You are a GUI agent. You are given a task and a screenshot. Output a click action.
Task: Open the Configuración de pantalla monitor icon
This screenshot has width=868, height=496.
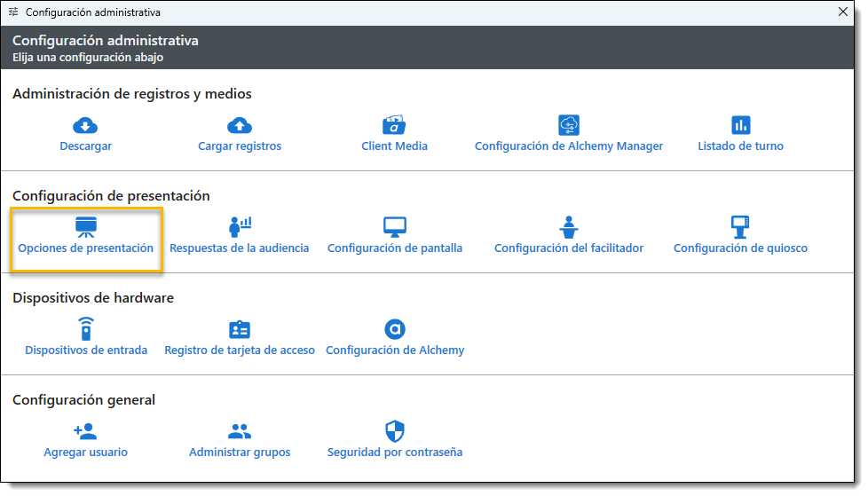(x=394, y=227)
